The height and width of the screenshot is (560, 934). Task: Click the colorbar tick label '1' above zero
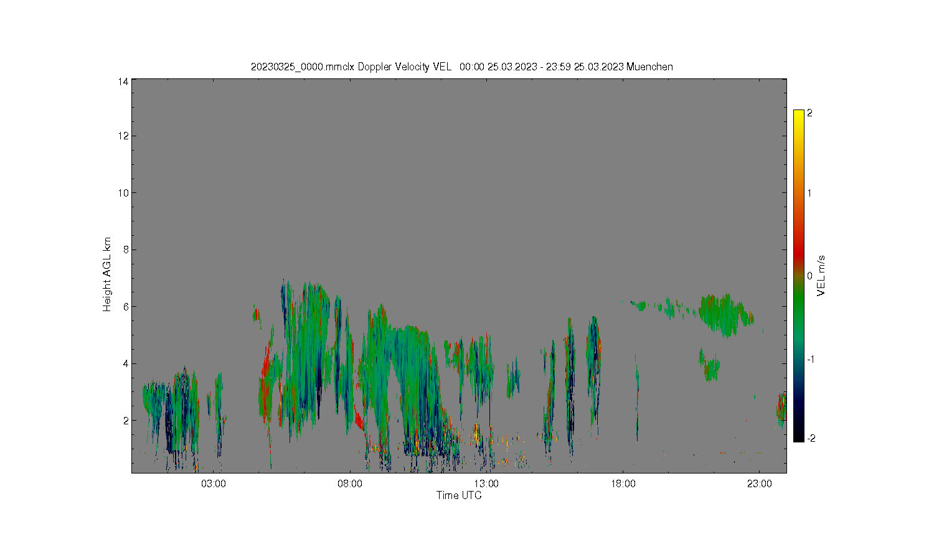click(x=809, y=193)
